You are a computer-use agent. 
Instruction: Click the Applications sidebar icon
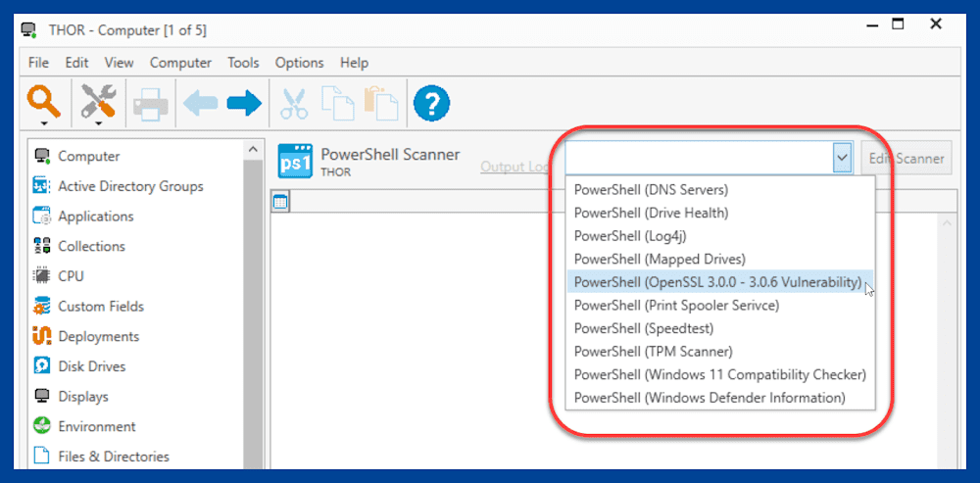[41, 217]
